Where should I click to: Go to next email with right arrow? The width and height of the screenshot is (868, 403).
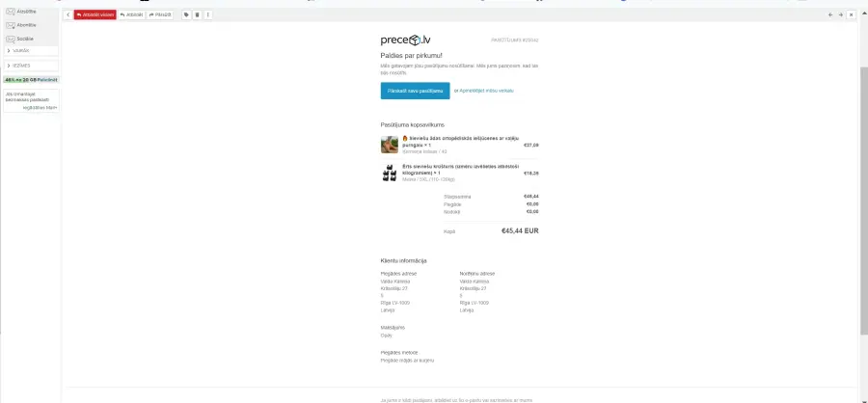(841, 15)
